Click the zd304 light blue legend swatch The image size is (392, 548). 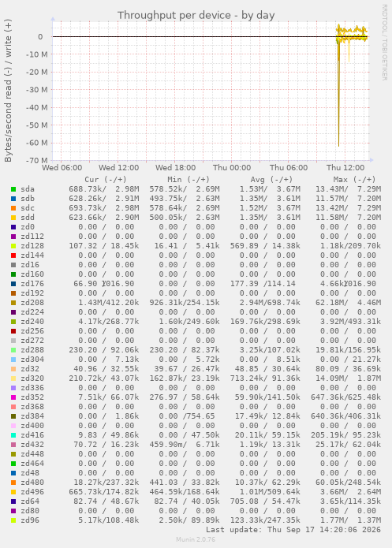(x=13, y=360)
